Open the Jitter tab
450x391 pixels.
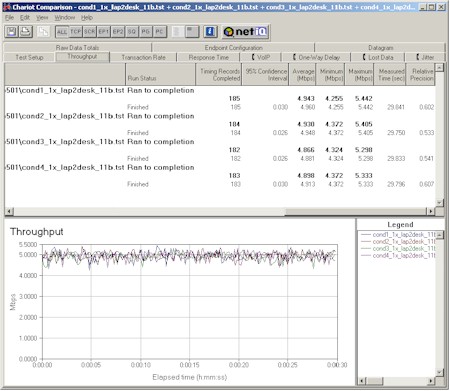[x=425, y=57]
